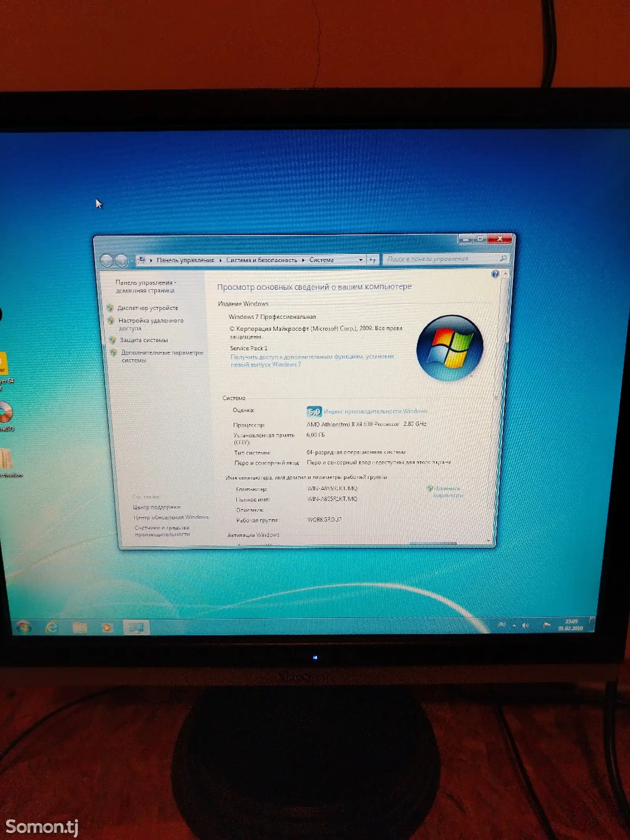630x840 pixels.
Task: Open Дополнительные параметры системы link
Action: click(162, 356)
